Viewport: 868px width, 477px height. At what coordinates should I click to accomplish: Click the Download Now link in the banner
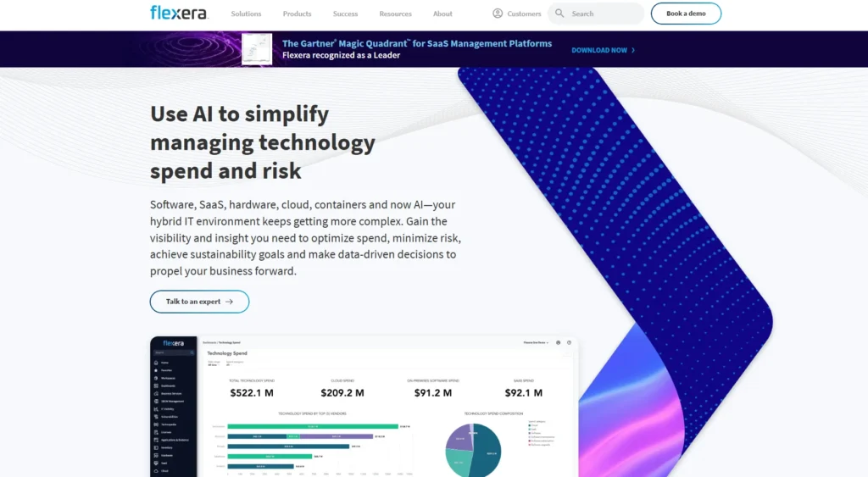(x=603, y=50)
